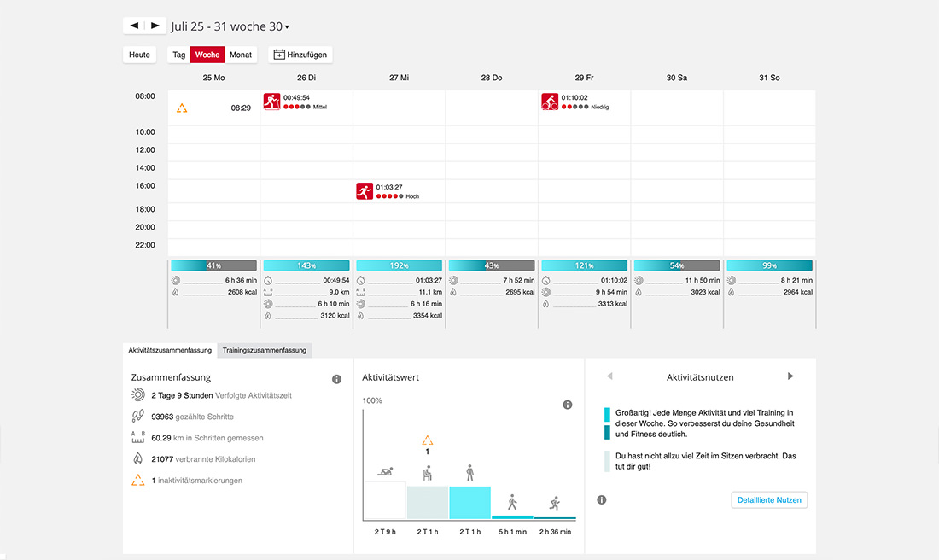Switch view to Tag

coord(179,55)
